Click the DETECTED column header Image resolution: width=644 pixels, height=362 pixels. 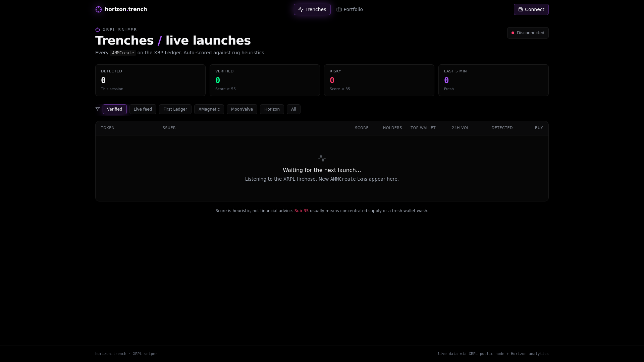click(x=502, y=128)
